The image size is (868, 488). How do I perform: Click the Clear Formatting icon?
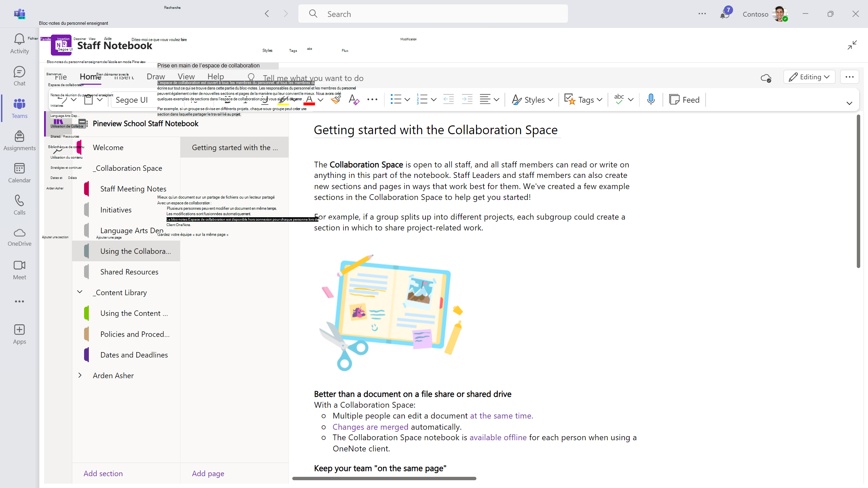(354, 100)
